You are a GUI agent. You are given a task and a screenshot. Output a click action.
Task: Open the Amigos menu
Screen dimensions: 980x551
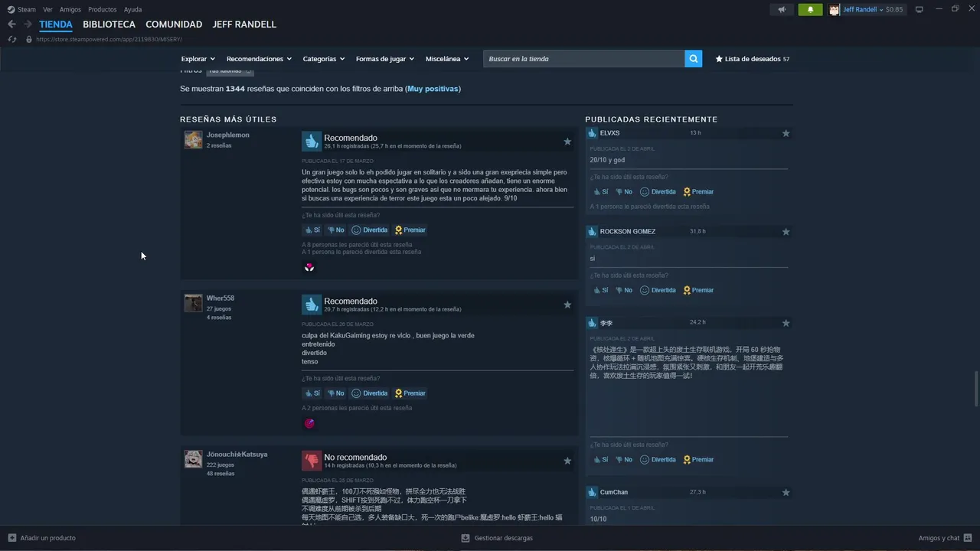click(70, 10)
